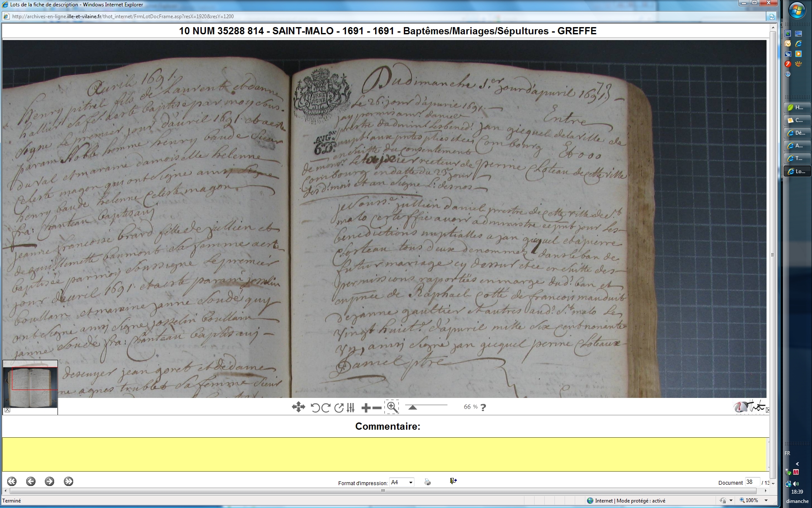The image size is (812, 508).
Task: Click document number input field
Action: pyautogui.click(x=752, y=482)
